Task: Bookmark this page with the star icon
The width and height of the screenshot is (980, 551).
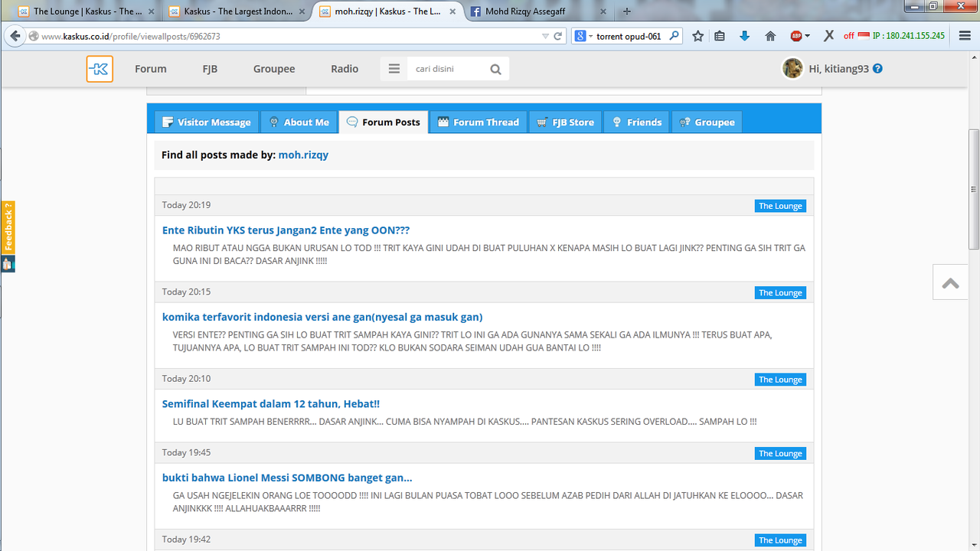Action: tap(697, 36)
